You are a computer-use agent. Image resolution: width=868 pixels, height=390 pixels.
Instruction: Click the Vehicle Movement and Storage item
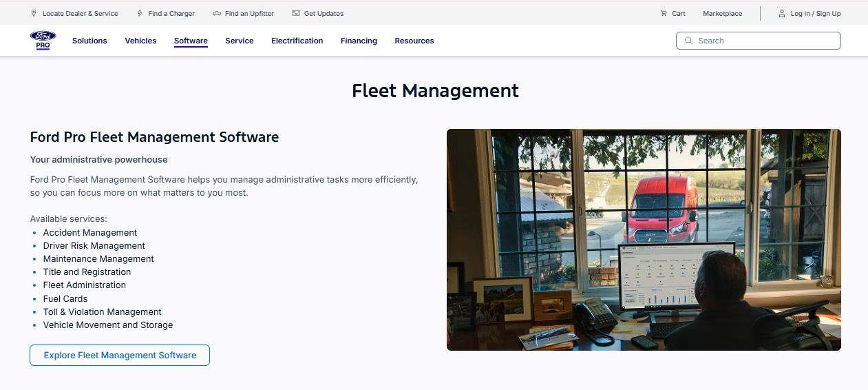(108, 325)
